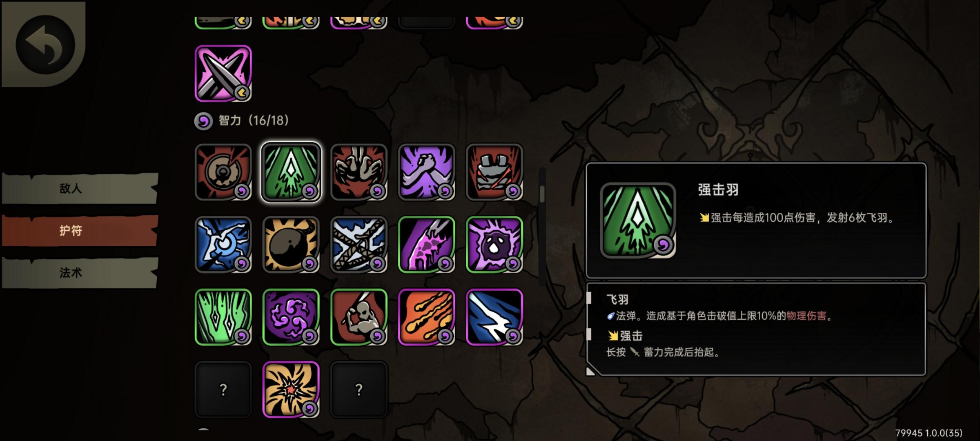Click the back arrow button
Image resolution: width=980 pixels, height=441 pixels.
[x=45, y=44]
